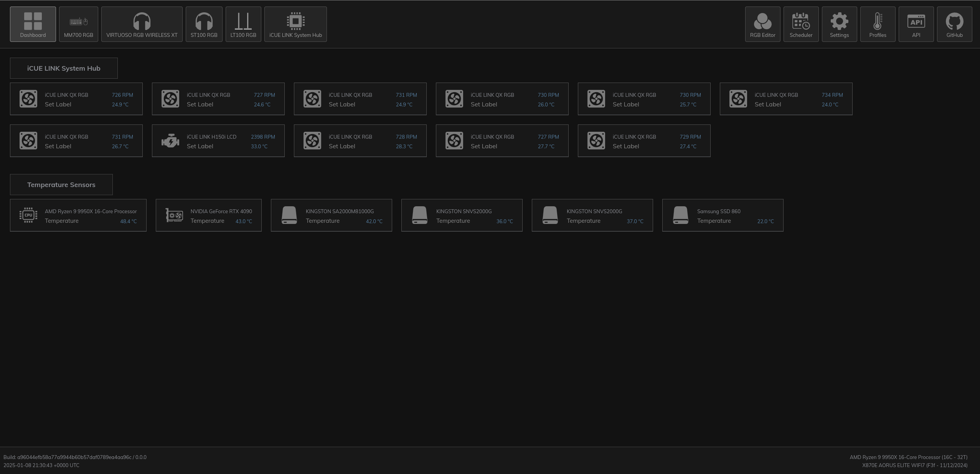
Task: Switch to the Dashboard tab
Action: pyautogui.click(x=33, y=24)
